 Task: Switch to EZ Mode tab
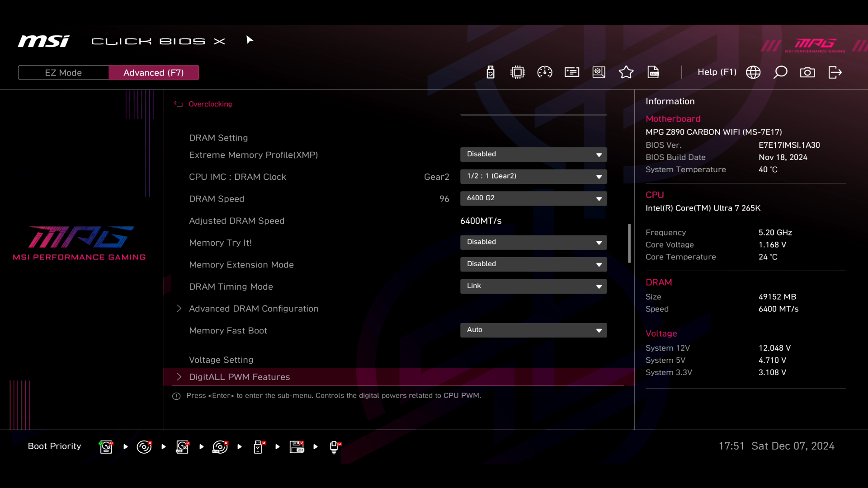63,73
